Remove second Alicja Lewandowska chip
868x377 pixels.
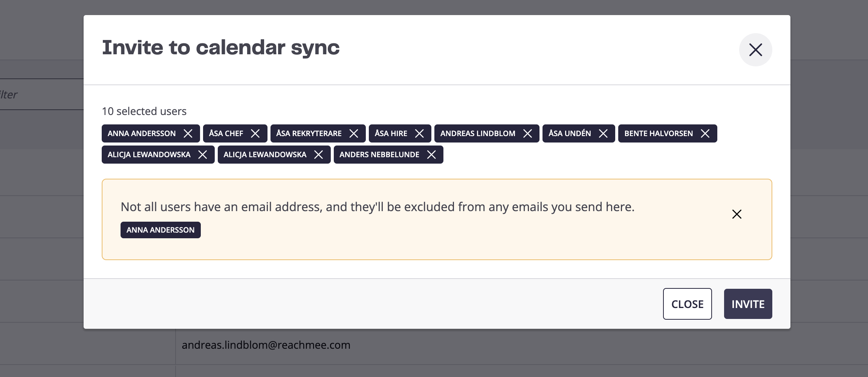(x=319, y=155)
